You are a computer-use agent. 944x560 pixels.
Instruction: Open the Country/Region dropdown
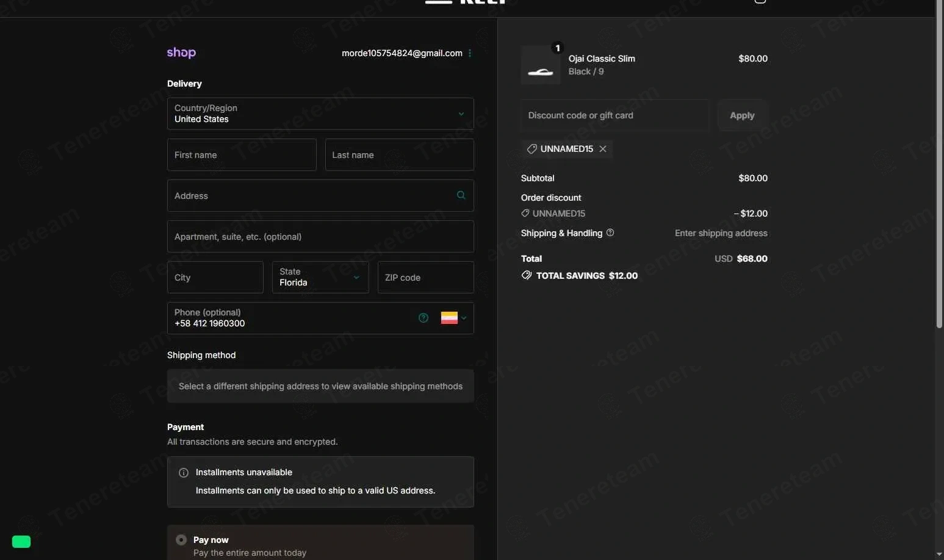(x=320, y=114)
